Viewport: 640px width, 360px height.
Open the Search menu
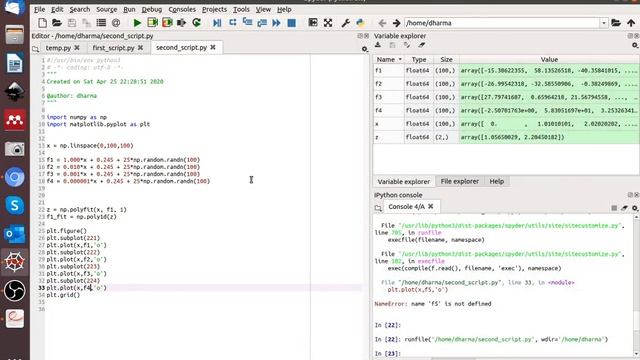(80, 9)
